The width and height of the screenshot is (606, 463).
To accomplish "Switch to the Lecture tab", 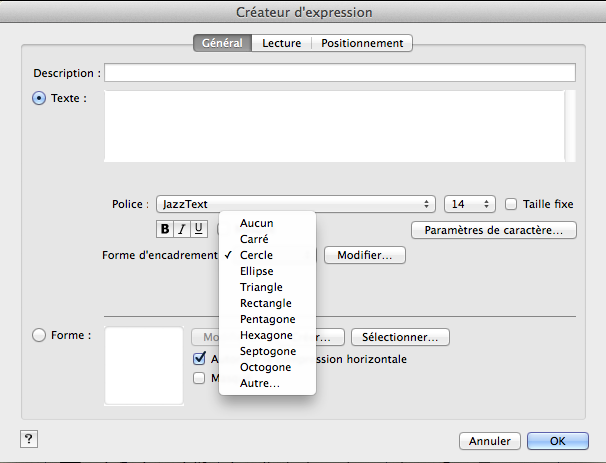I will 281,43.
